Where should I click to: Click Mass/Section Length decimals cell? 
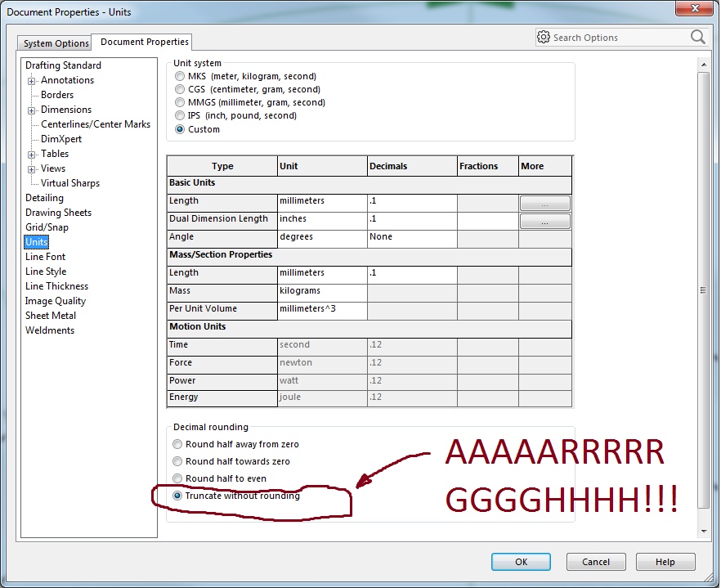(412, 275)
